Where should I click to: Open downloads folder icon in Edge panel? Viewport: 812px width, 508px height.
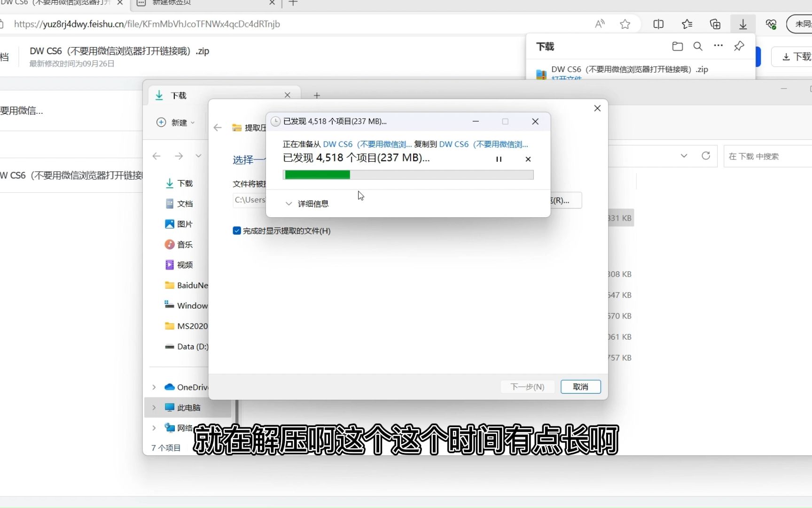[x=677, y=46]
